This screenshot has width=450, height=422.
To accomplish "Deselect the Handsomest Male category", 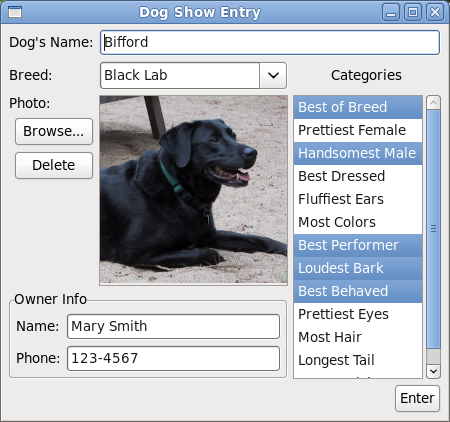I will (358, 153).
